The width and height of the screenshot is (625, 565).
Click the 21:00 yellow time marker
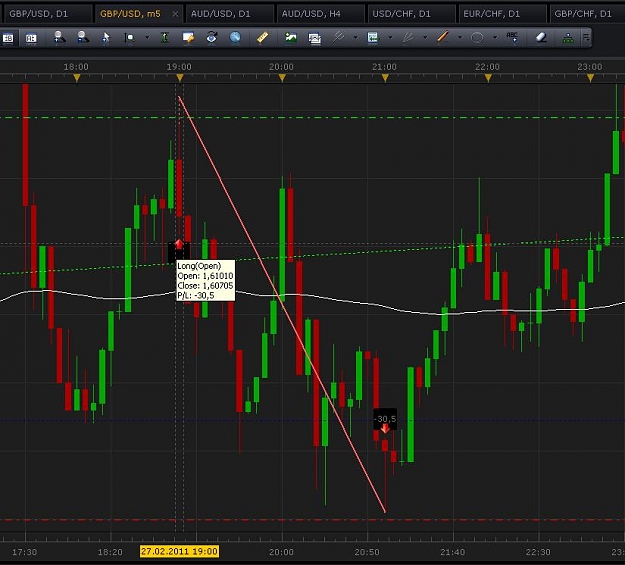point(385,78)
